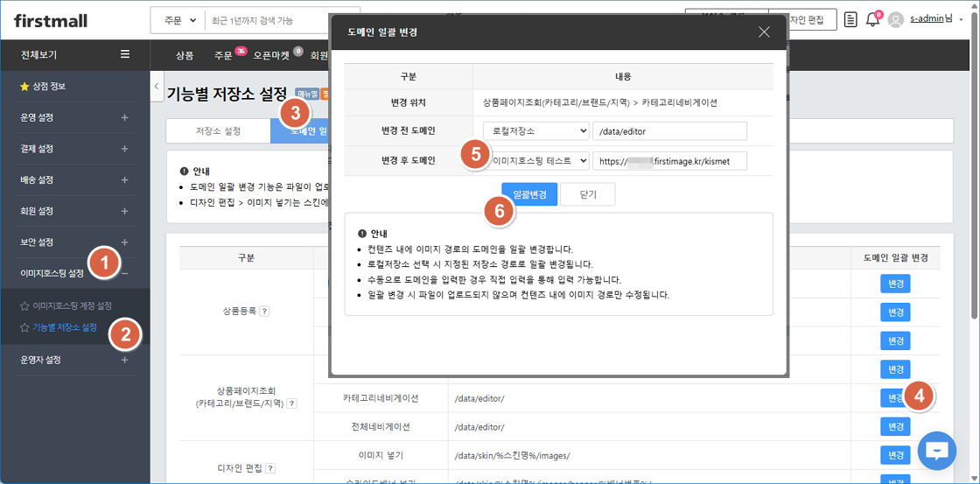Collapse the sidebar with the left chevron
The image size is (980, 484).
(157, 87)
